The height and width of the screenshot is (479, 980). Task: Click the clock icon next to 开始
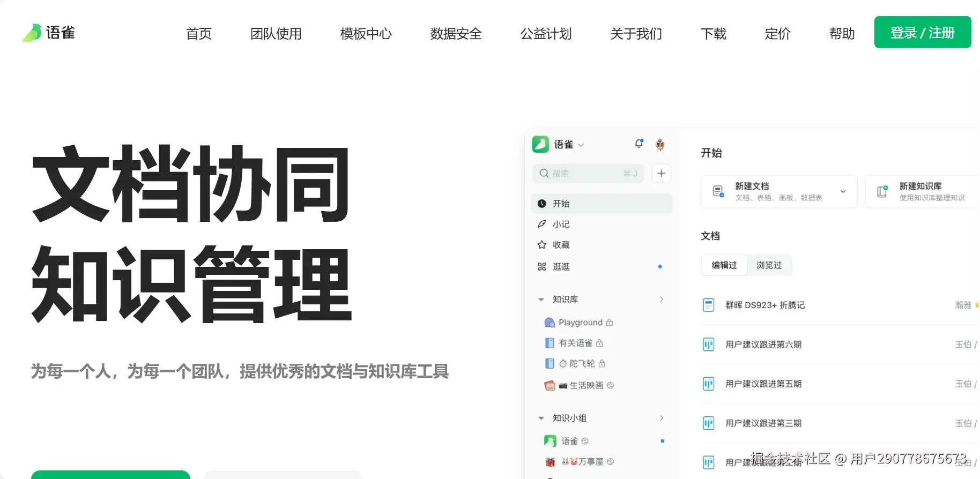tap(542, 204)
